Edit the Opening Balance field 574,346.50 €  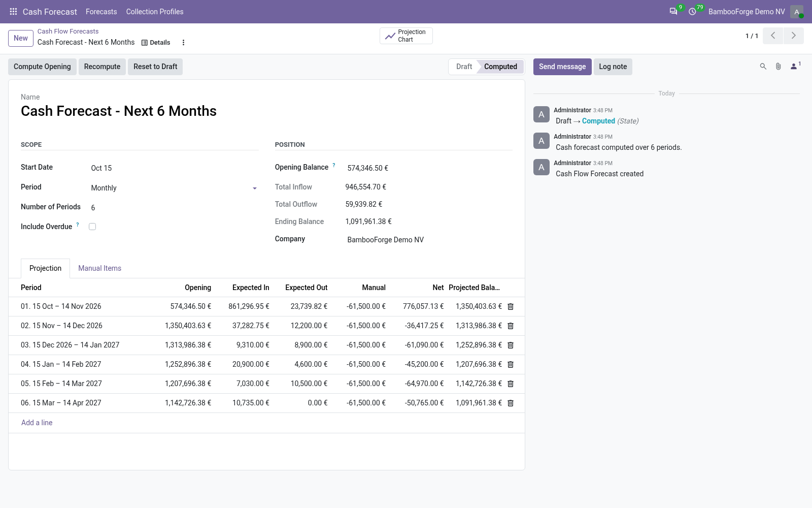click(429, 168)
